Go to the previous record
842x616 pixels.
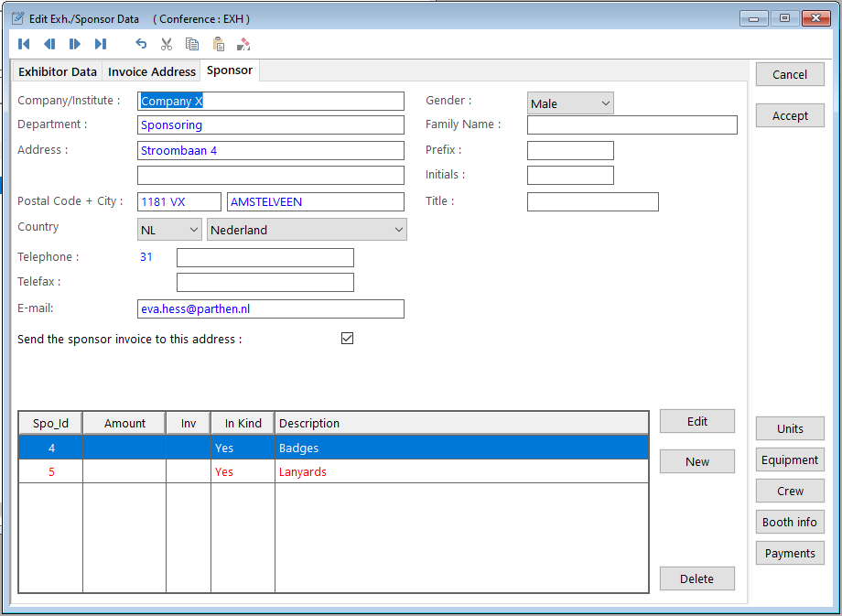(49, 44)
